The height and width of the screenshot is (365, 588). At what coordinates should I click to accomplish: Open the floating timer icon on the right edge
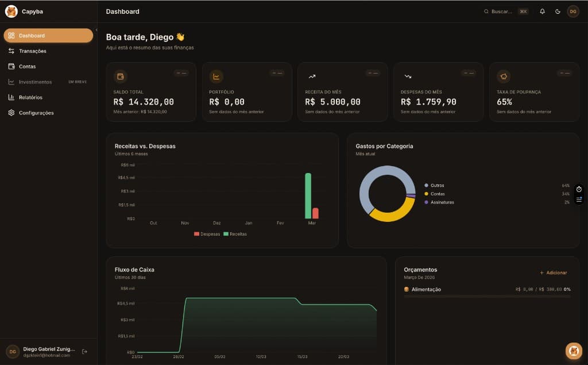pos(579,189)
